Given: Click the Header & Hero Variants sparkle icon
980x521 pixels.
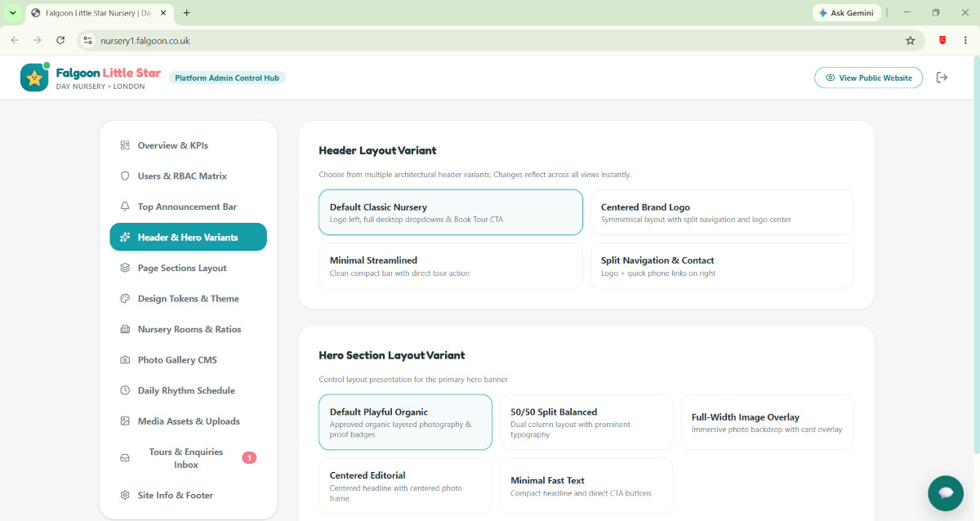Looking at the screenshot, I should (x=125, y=238).
